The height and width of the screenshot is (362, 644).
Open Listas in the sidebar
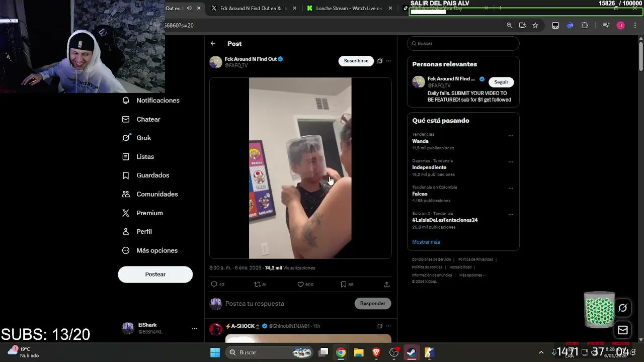138,157
